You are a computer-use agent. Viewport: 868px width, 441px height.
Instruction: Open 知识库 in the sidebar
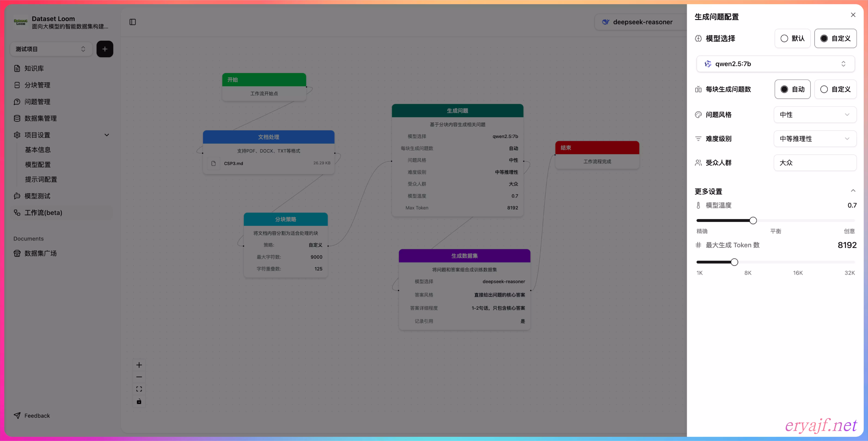pos(34,68)
